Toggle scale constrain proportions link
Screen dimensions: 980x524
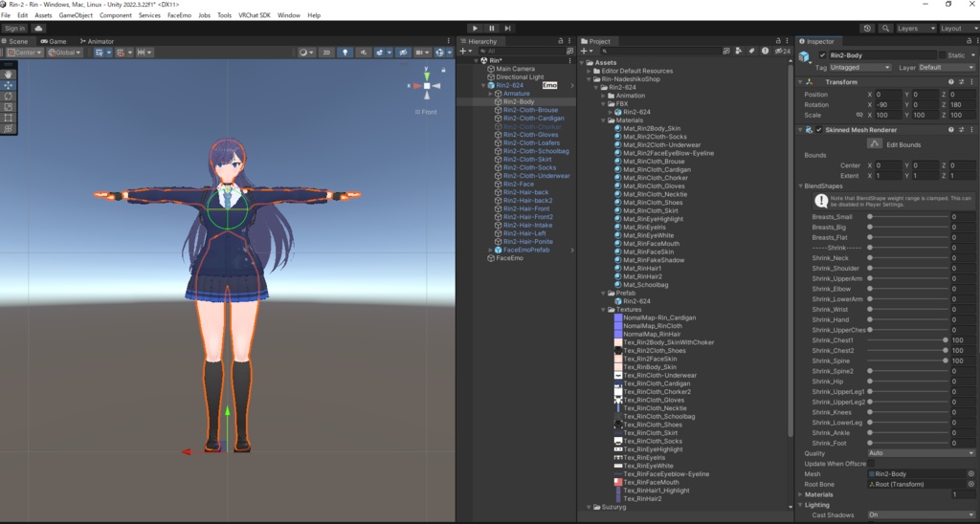[859, 115]
